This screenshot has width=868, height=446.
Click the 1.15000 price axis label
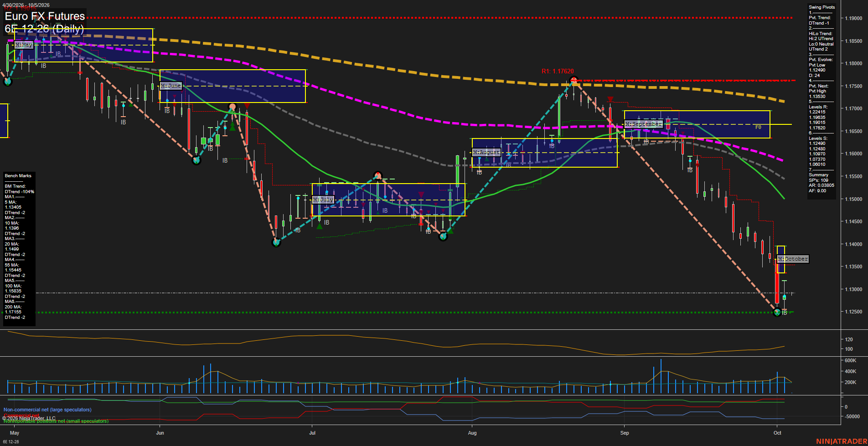pyautogui.click(x=853, y=199)
